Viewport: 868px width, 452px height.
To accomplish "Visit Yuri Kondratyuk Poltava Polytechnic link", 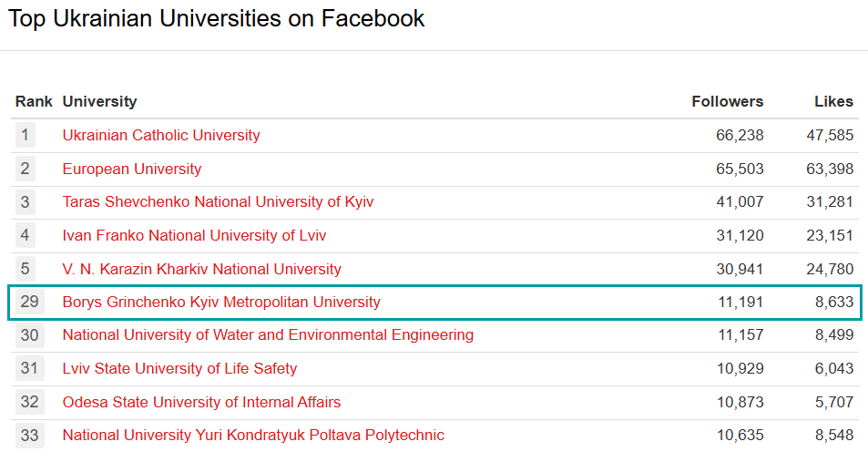I will (x=253, y=435).
